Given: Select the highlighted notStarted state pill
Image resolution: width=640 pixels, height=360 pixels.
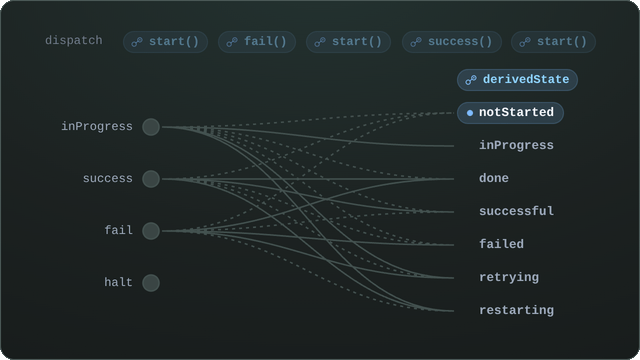Looking at the screenshot, I should click(x=510, y=113).
